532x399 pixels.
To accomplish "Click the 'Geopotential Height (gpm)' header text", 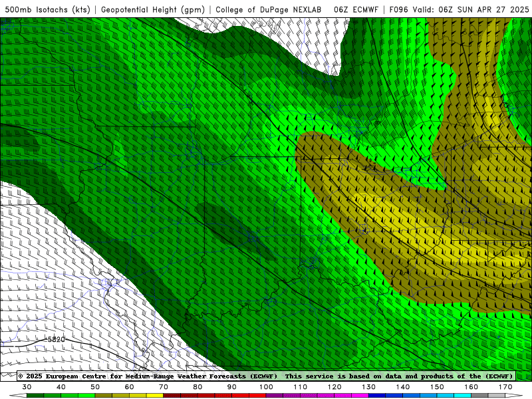I will 153,10.
